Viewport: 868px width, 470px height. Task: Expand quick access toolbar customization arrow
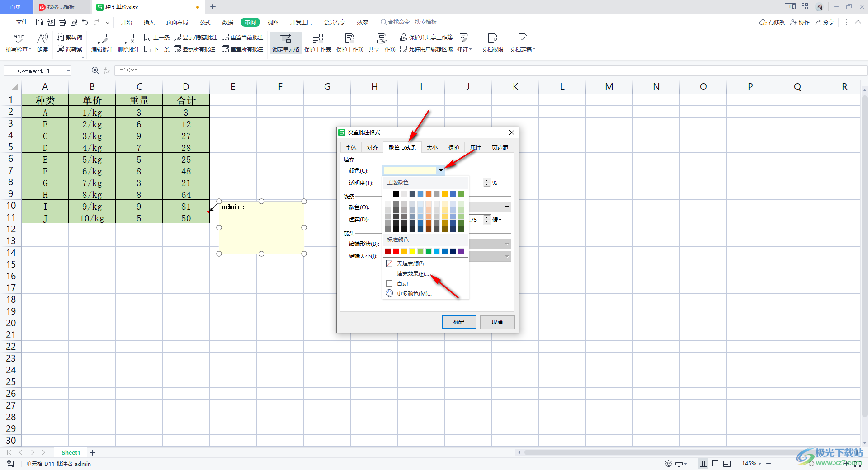108,22
